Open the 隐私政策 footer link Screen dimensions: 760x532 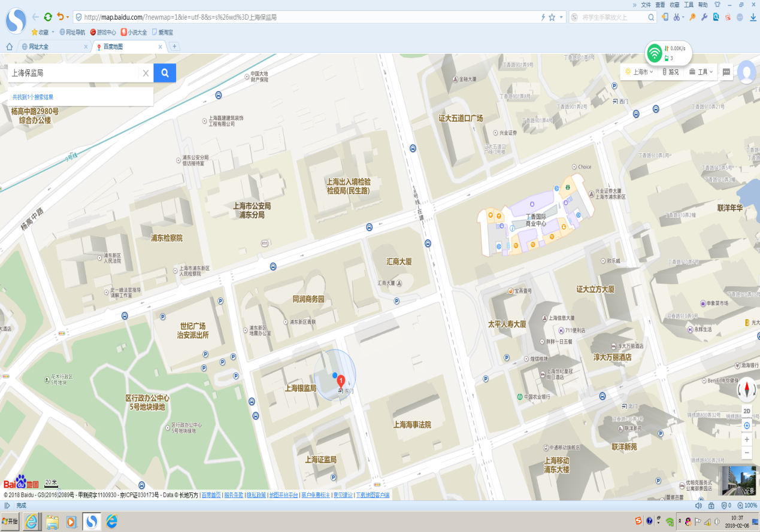click(256, 495)
